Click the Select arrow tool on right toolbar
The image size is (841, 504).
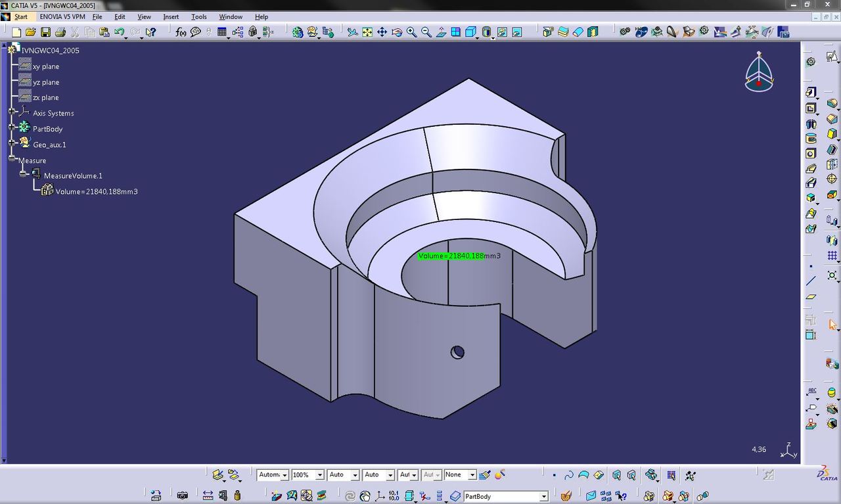point(832,325)
